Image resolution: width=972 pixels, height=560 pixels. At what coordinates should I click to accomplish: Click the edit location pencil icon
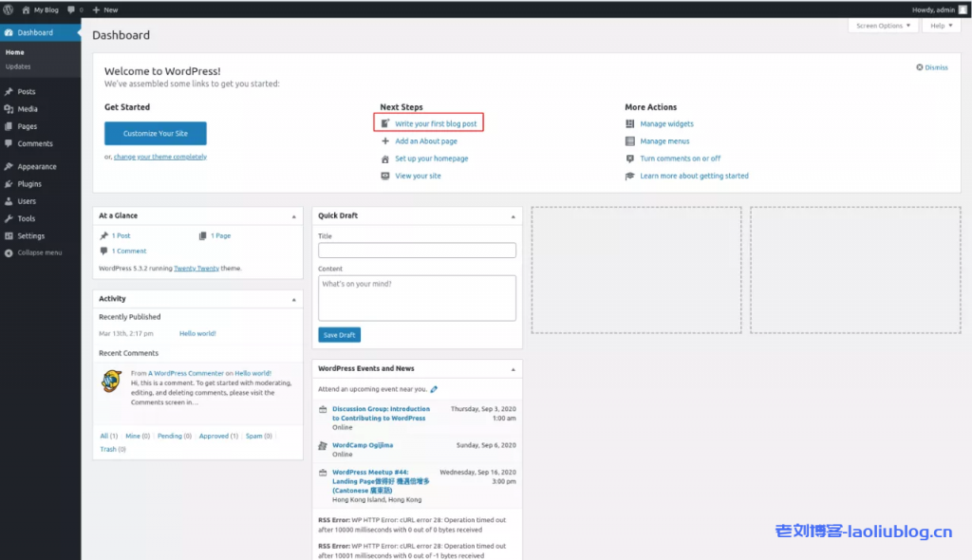click(434, 389)
